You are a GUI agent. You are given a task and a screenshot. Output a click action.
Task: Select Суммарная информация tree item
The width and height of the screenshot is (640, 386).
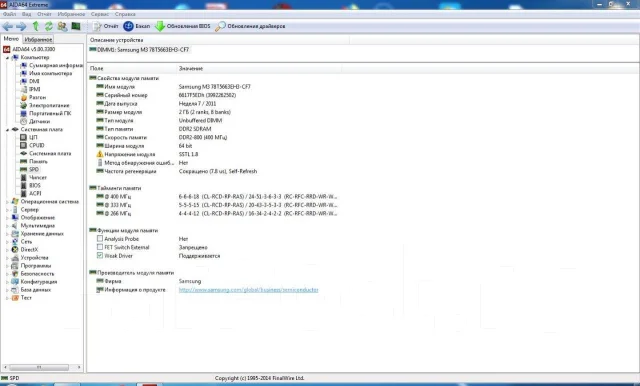pyautogui.click(x=56, y=65)
